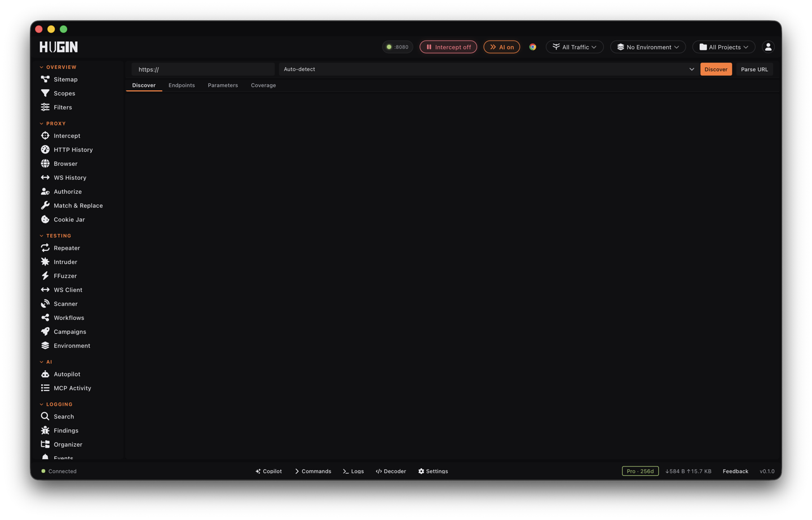812x520 pixels.
Task: Switch to the Endpoints tab
Action: click(x=182, y=85)
